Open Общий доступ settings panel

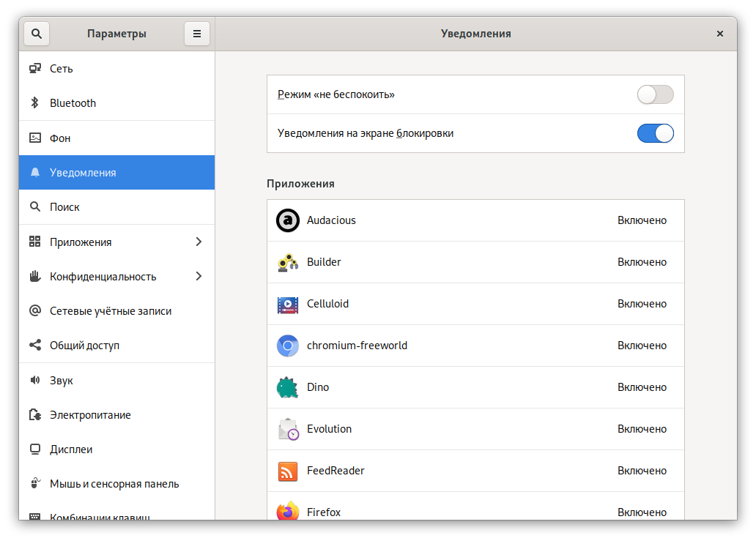coord(116,346)
